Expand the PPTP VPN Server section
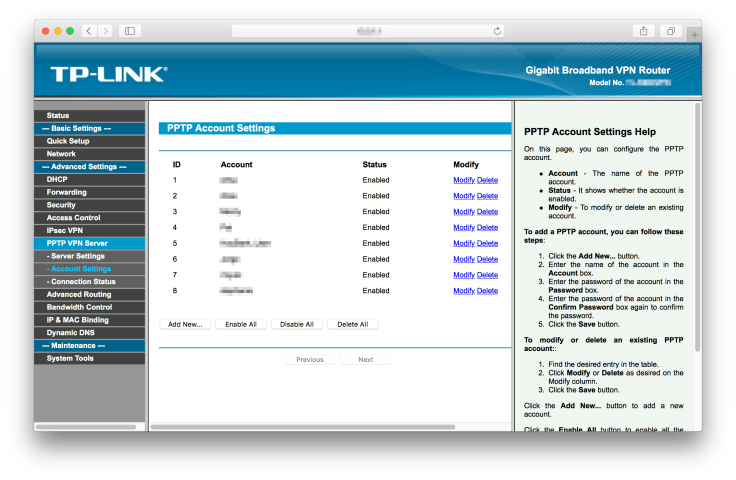Image resolution: width=736 pixels, height=480 pixels. 77,243
